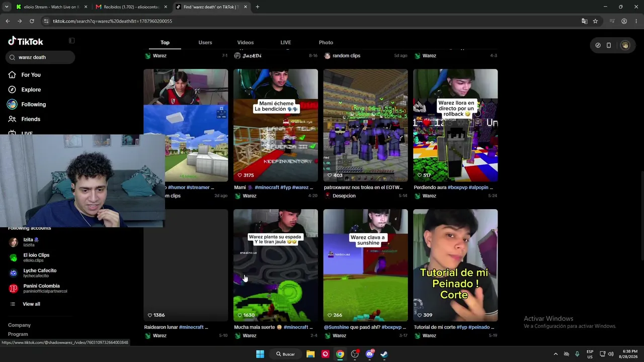The width and height of the screenshot is (644, 362).
Task: Open a new Chrome tab
Action: (x=258, y=7)
